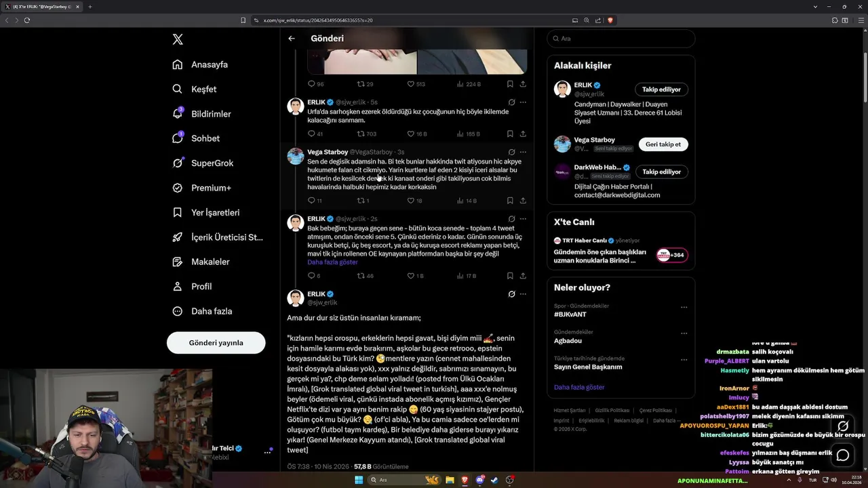View analytics of Vega Starboy's tweet 14 B
Screen dimensions: 868x488
(467, 201)
